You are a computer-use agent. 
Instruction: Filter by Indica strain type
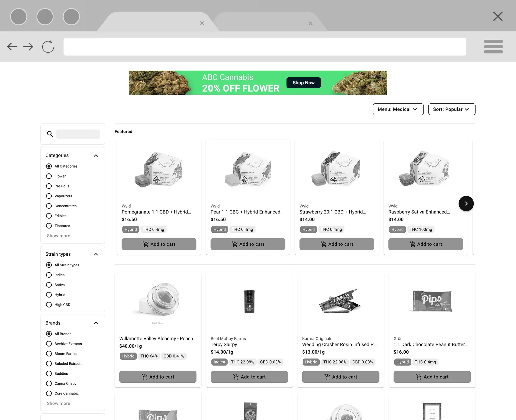(x=49, y=275)
